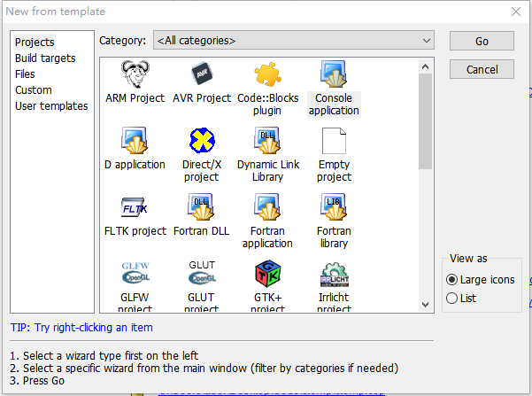Select the GLUT OpenGL project icon
Screen dimensions: 532x396
pyautogui.click(x=202, y=272)
